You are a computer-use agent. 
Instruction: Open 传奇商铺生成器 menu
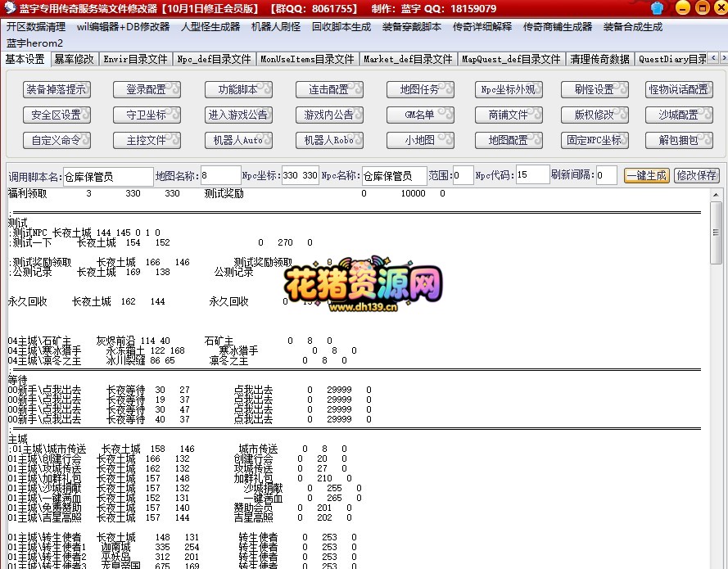[557, 27]
